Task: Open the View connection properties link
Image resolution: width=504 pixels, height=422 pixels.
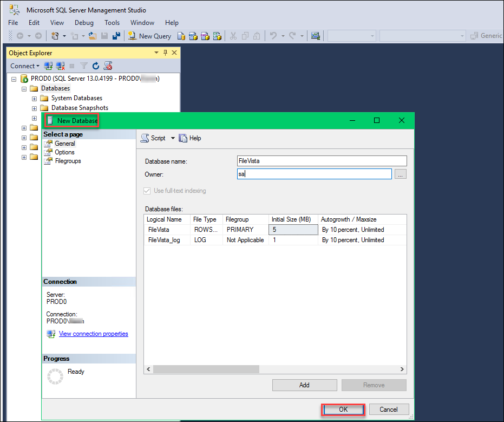Action: [94, 334]
